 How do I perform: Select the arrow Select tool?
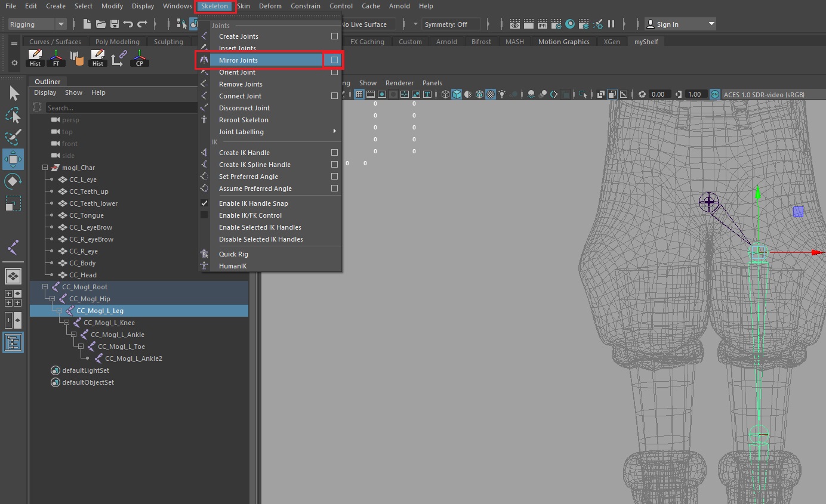14,93
